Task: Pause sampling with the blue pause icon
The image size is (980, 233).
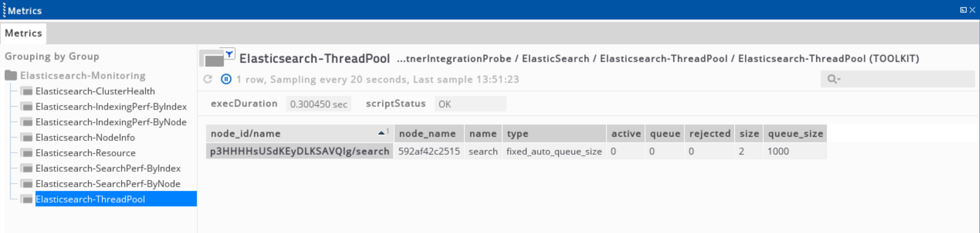Action: coord(226,79)
